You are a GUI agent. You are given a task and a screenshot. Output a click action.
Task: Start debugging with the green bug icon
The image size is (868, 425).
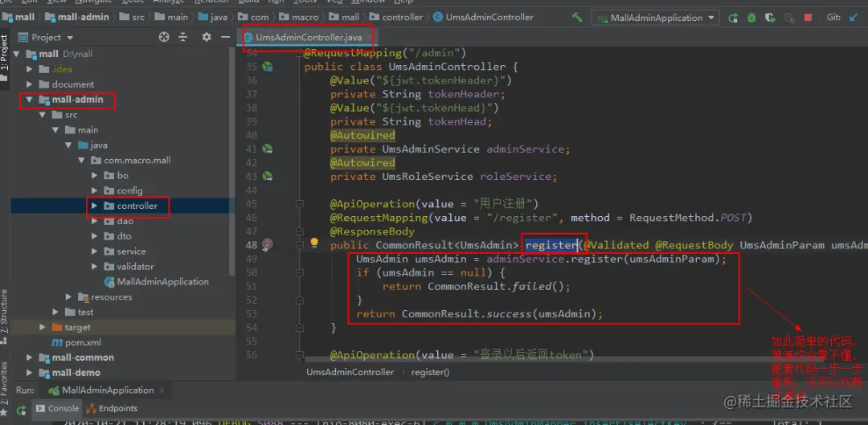coord(751,18)
